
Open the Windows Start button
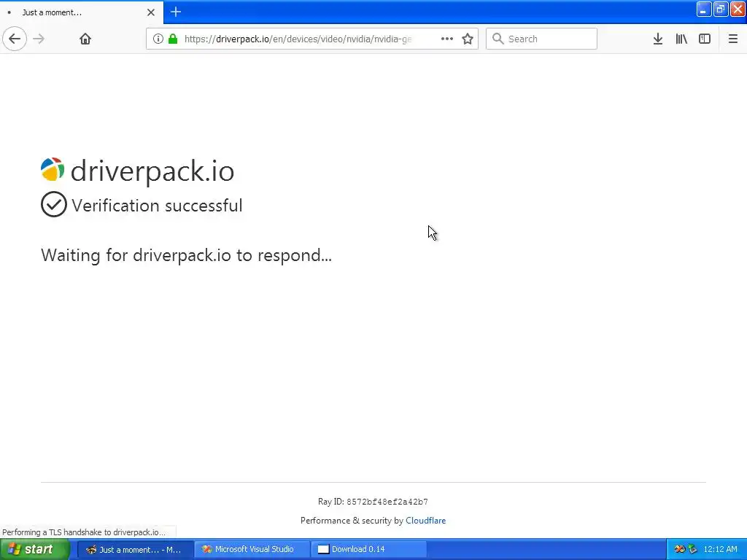pos(34,549)
